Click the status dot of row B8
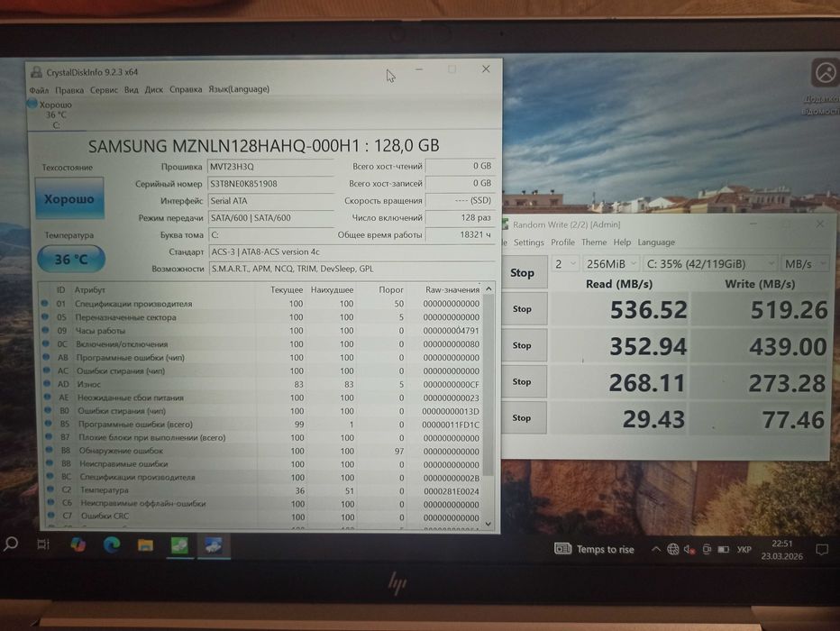The width and height of the screenshot is (840, 631). coord(50,451)
